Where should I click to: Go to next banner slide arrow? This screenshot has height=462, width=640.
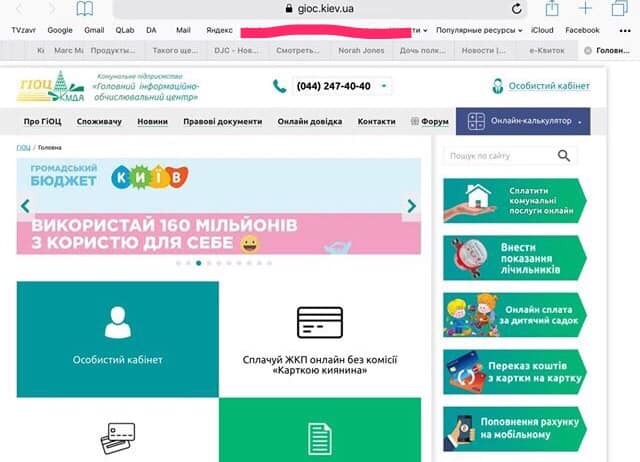click(x=410, y=206)
